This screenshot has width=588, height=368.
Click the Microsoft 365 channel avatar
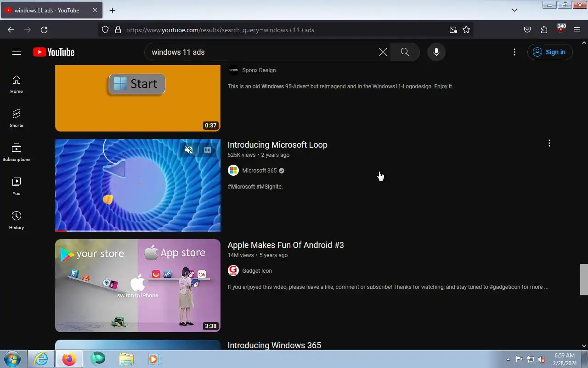(233, 171)
